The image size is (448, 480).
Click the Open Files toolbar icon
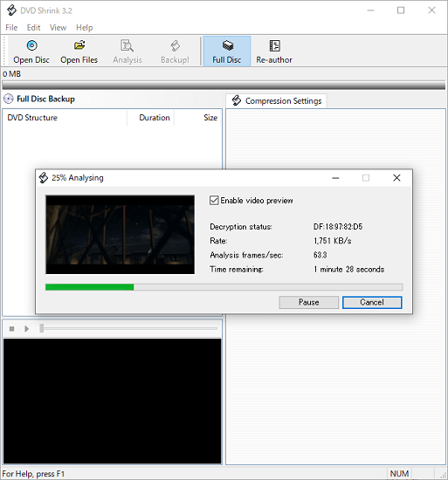click(x=79, y=45)
